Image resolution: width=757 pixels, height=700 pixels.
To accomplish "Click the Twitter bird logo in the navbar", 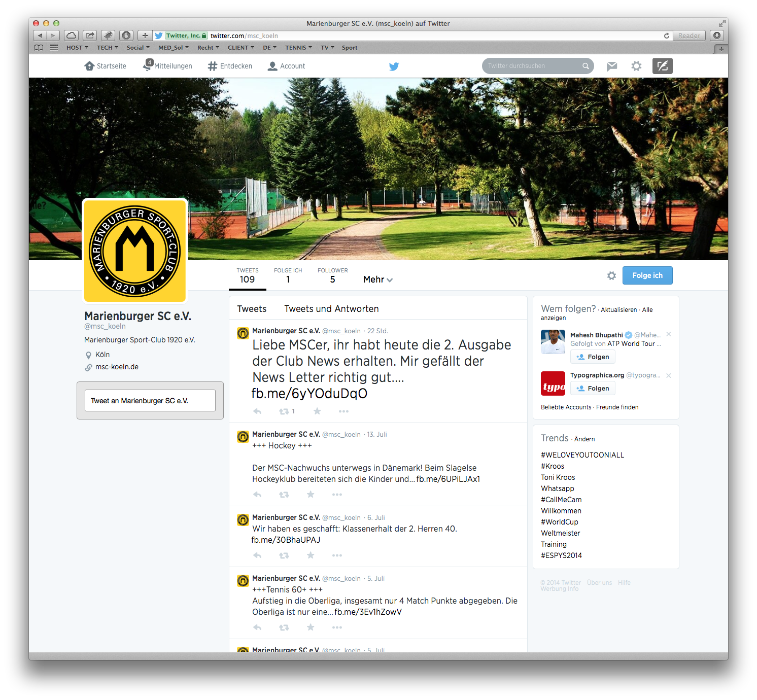I will click(394, 66).
